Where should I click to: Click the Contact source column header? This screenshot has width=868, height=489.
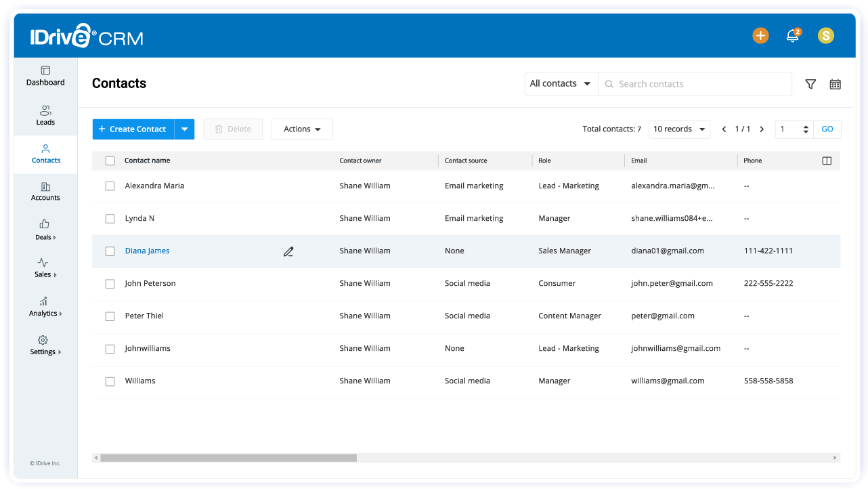(466, 161)
